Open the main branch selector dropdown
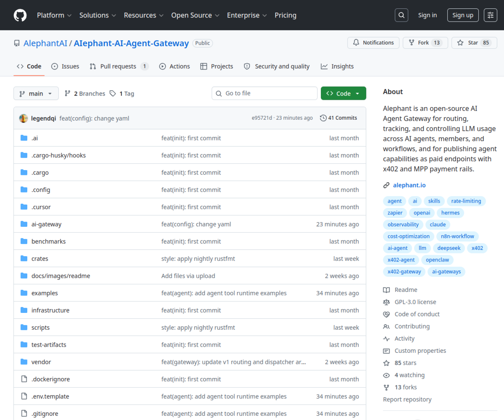 coord(36,93)
